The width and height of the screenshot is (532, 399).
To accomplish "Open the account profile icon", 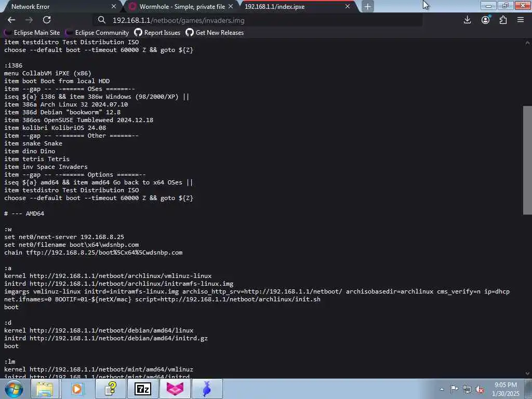I will 486,20.
